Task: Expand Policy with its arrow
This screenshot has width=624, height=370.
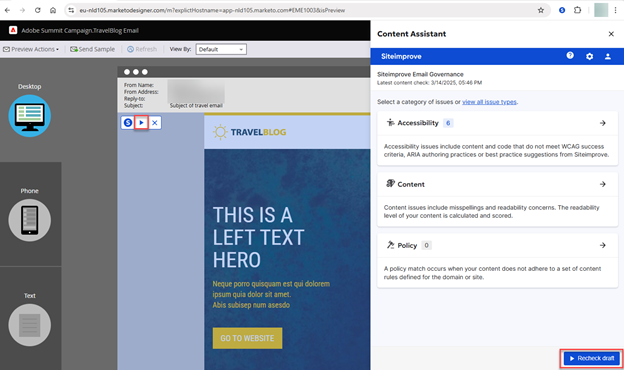Action: (603, 245)
